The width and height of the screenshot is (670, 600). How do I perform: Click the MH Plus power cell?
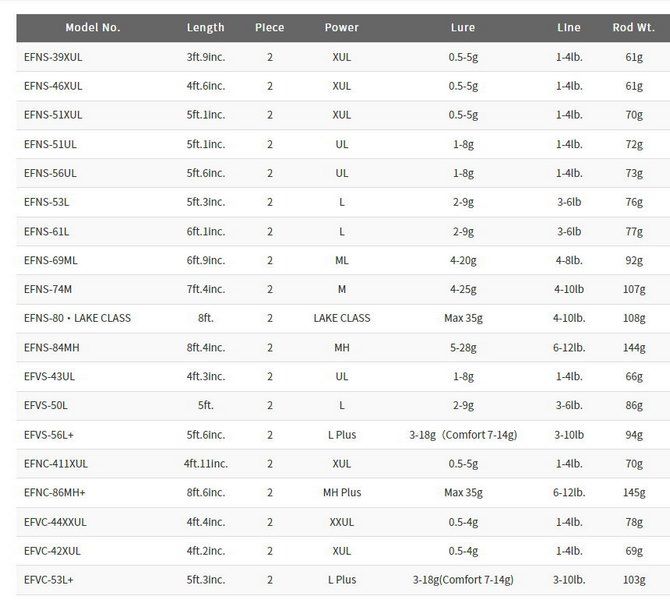pos(342,493)
